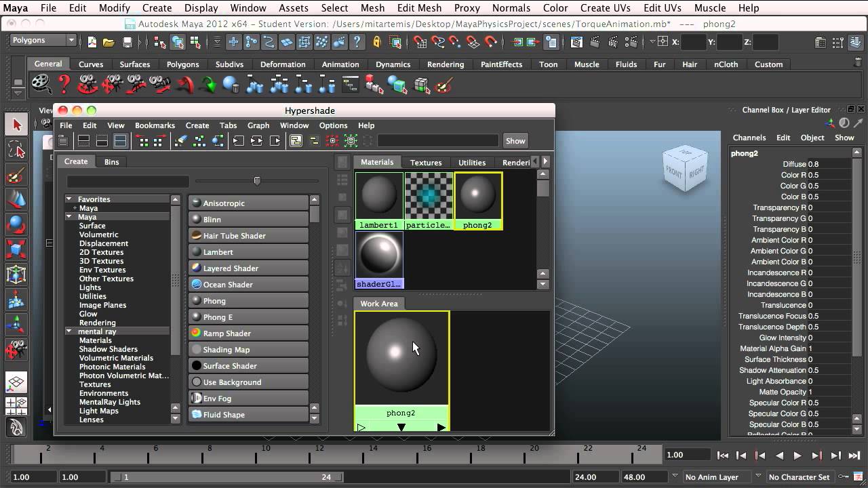
Task: Click the sphere with trash can shelf icon
Action: pos(231,85)
